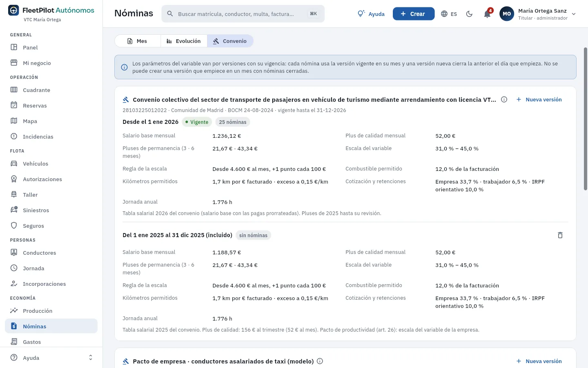Click the Incidencias alert icon
588x368 pixels.
click(x=14, y=137)
